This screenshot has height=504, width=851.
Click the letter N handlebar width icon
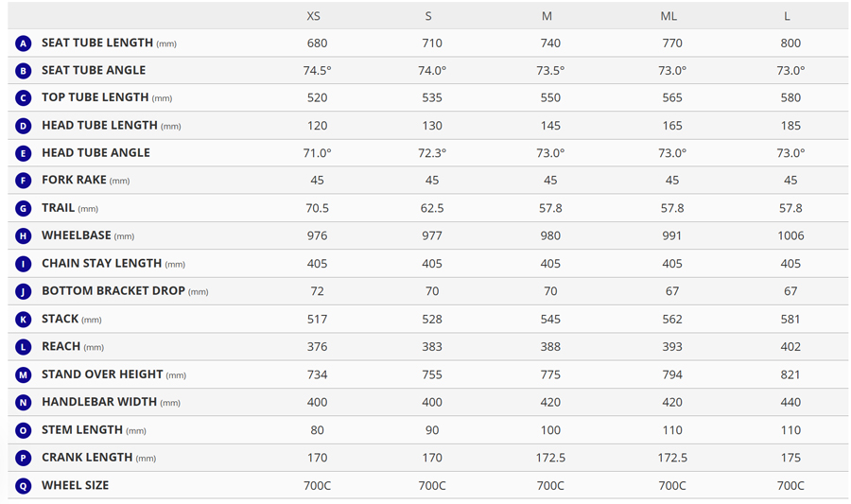click(23, 403)
